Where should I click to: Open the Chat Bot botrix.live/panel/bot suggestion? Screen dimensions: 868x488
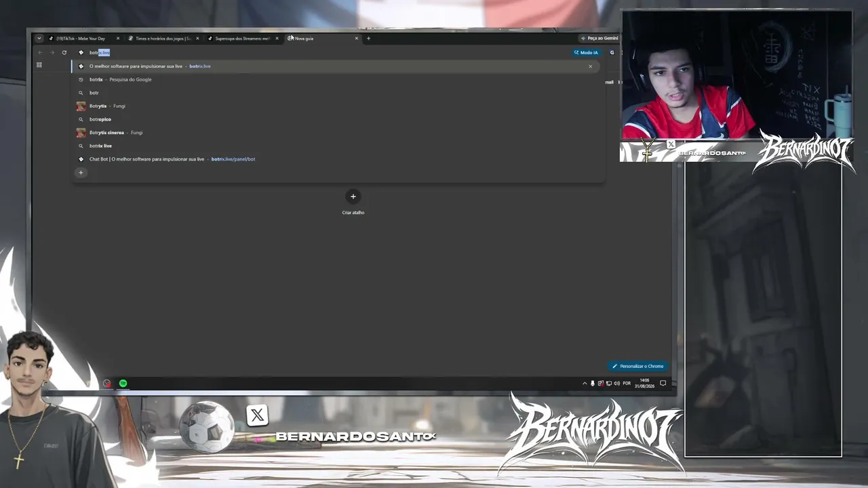point(336,159)
